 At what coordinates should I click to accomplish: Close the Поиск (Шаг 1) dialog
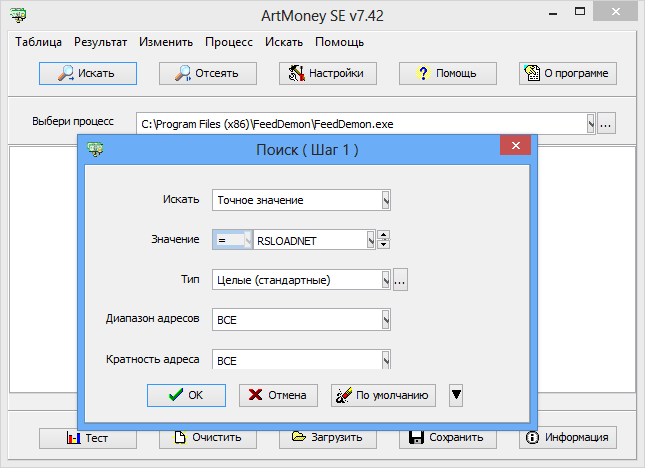[x=515, y=145]
